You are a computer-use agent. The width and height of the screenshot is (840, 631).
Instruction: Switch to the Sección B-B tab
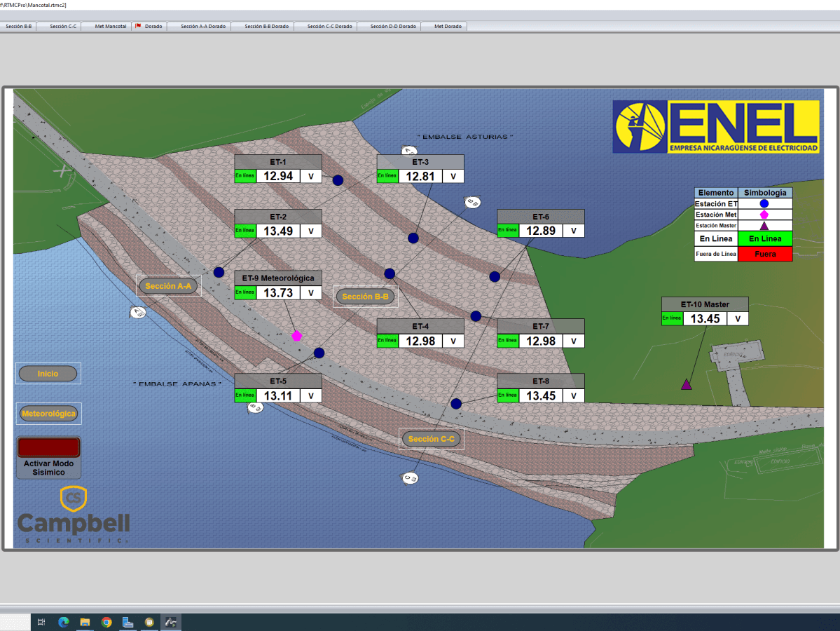[x=18, y=26]
